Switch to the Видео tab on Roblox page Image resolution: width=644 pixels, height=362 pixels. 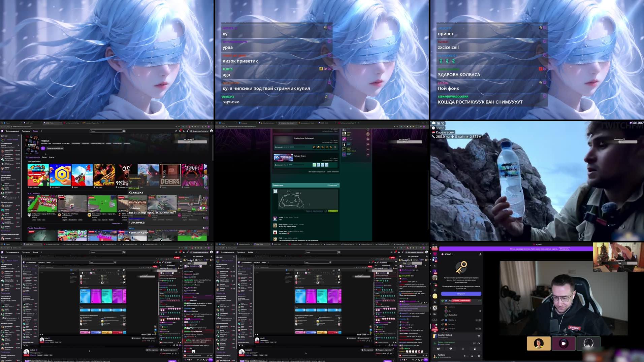[x=44, y=157]
